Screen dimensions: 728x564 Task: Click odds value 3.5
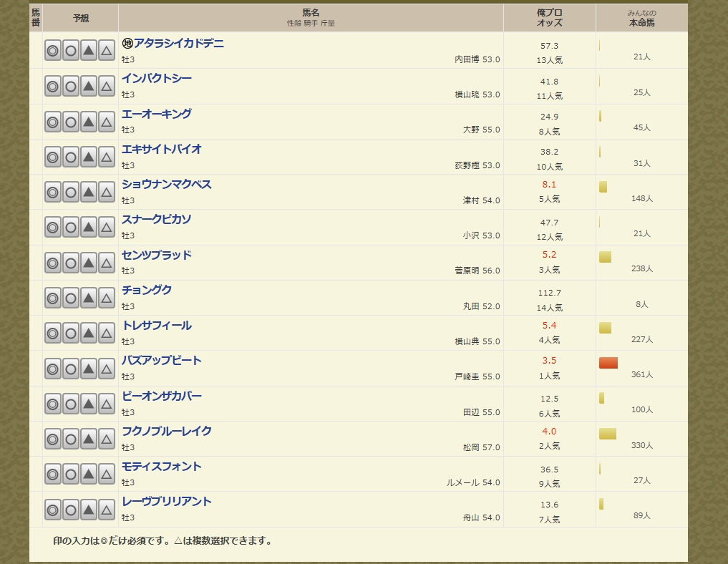tap(549, 361)
